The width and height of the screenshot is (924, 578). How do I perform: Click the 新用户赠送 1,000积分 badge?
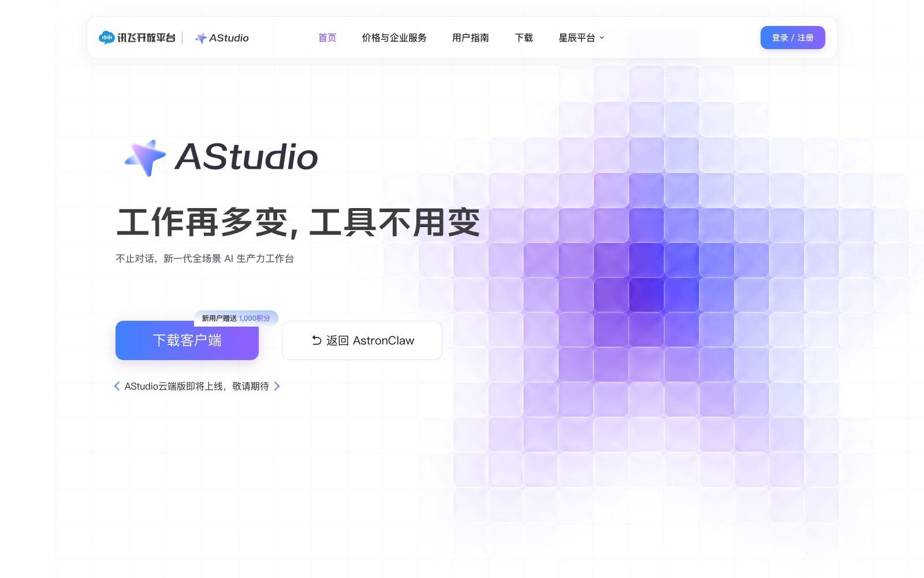pyautogui.click(x=236, y=318)
